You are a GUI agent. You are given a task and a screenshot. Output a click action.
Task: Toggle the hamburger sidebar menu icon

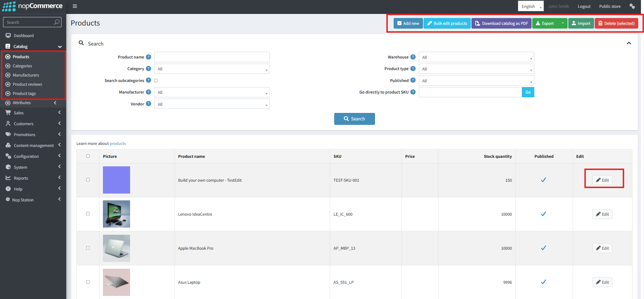[x=75, y=6]
